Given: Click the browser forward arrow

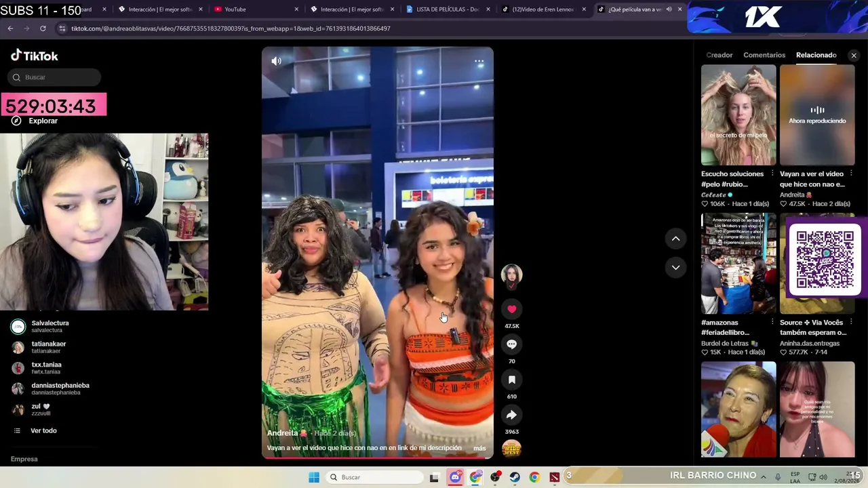Looking at the screenshot, I should 26,28.
